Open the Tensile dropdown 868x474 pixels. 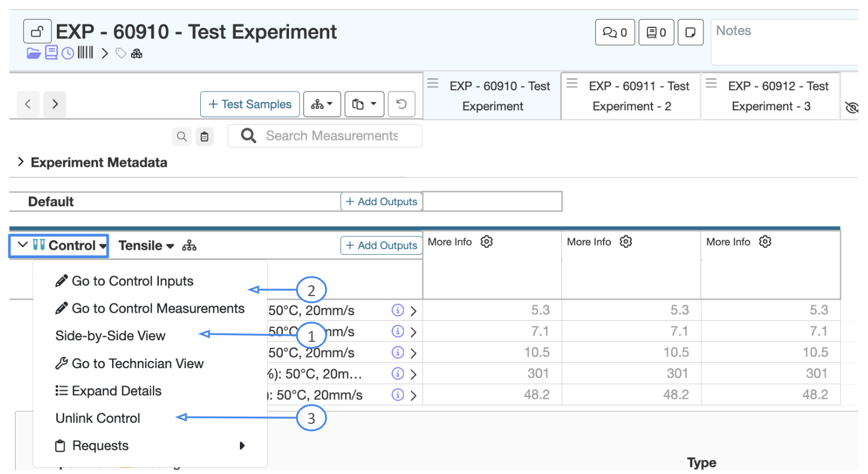(146, 245)
